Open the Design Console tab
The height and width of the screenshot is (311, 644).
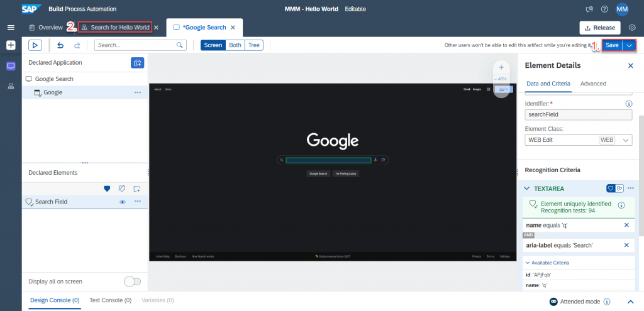point(55,301)
